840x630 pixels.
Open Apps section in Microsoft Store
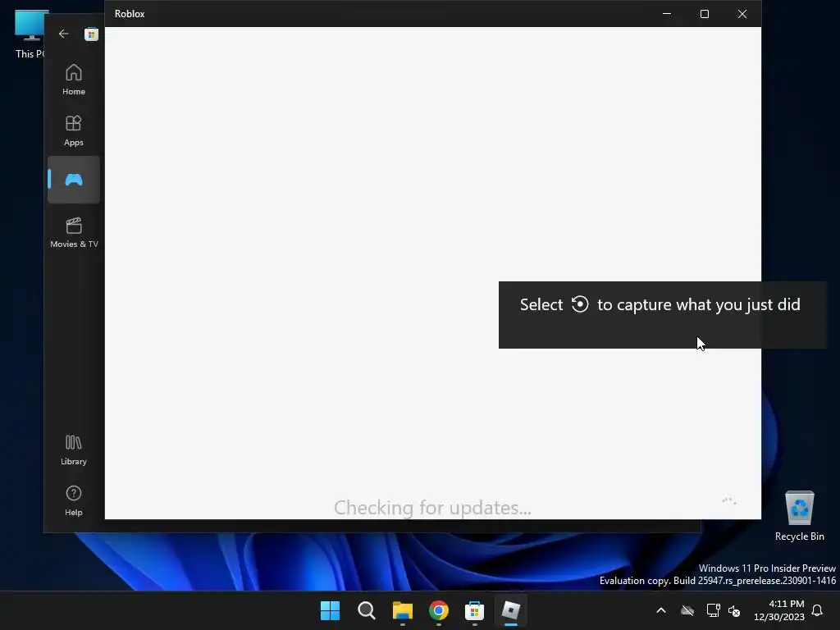click(x=73, y=130)
